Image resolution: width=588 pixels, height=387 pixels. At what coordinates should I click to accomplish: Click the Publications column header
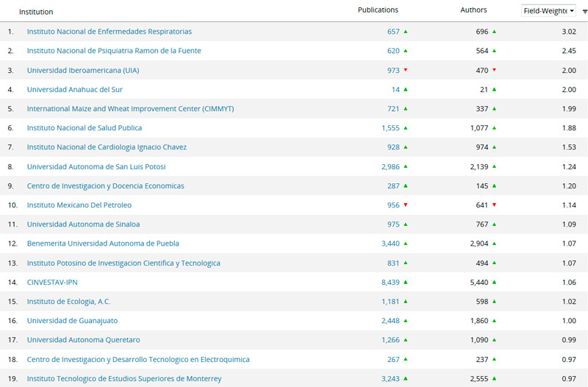click(x=378, y=10)
